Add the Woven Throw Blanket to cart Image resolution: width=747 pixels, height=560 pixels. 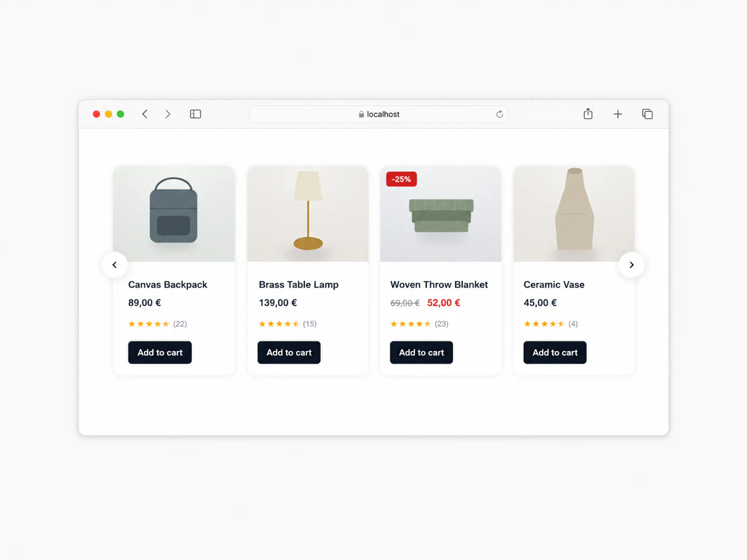tap(421, 352)
